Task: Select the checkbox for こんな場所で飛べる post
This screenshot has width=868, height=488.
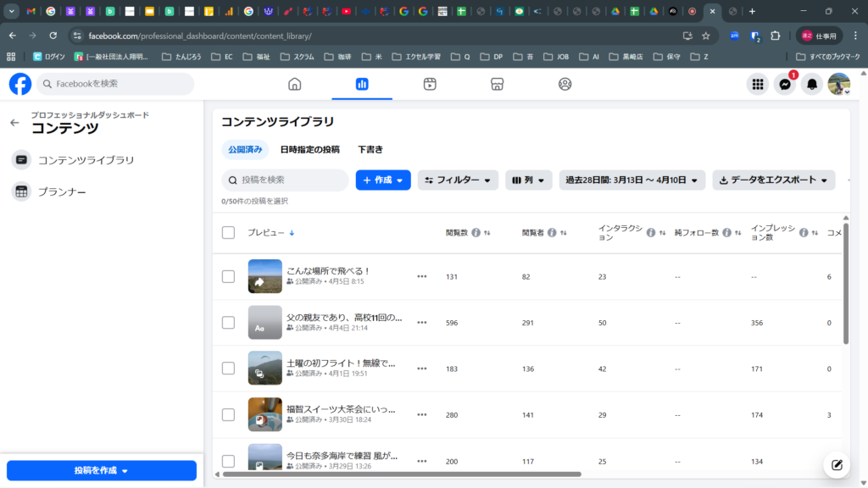Action: tap(228, 276)
